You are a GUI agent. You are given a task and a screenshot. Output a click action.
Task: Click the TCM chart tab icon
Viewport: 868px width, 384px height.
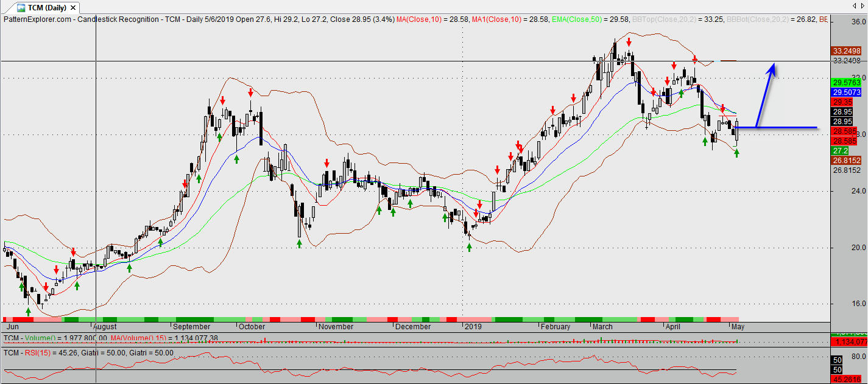(21, 8)
